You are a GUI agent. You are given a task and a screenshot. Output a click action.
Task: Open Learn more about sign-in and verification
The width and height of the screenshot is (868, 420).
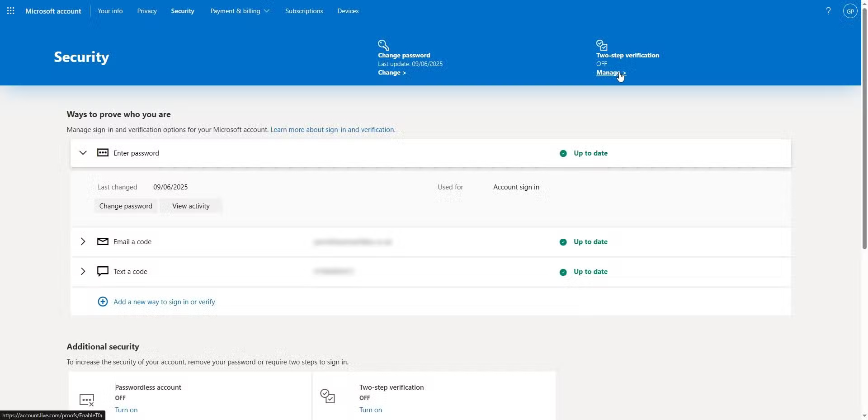click(332, 130)
